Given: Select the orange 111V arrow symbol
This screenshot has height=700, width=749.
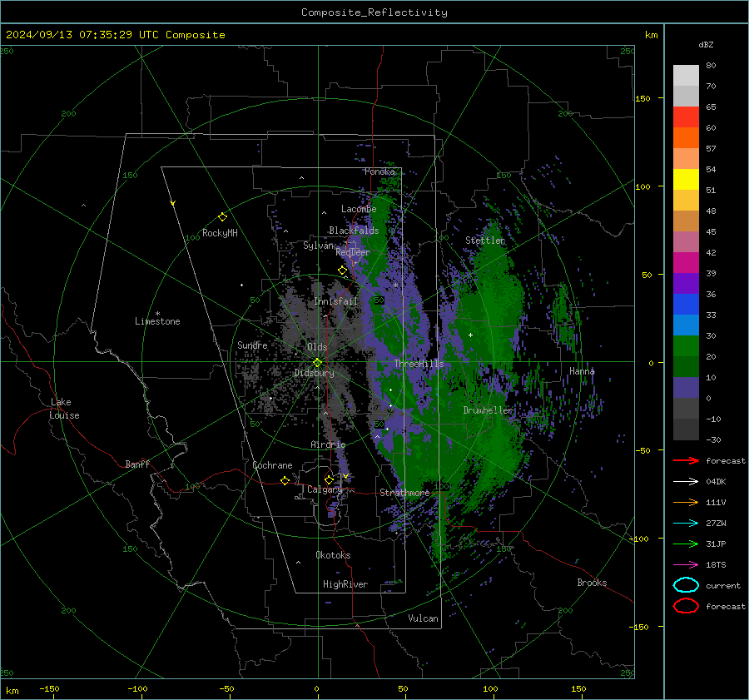Looking at the screenshot, I should pyautogui.click(x=686, y=502).
